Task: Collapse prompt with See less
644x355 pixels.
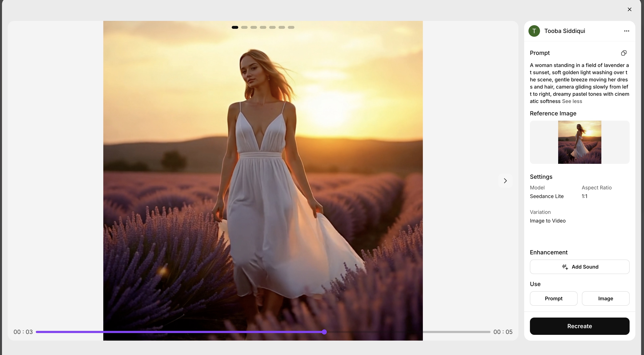Action: click(572, 101)
